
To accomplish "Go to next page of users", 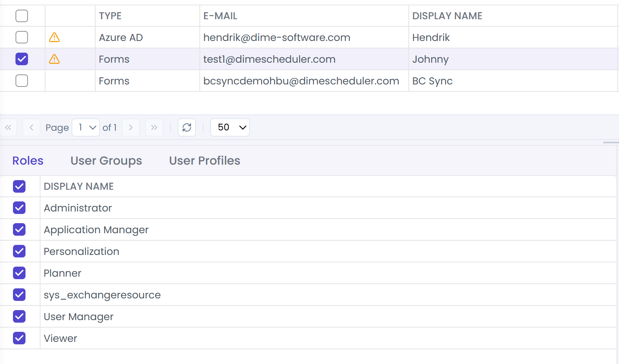I will (131, 127).
